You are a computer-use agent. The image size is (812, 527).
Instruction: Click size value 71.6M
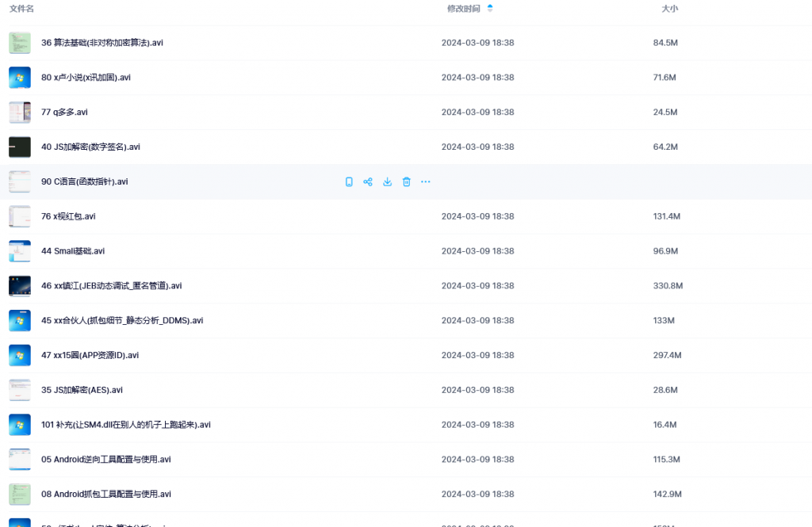[x=665, y=77]
